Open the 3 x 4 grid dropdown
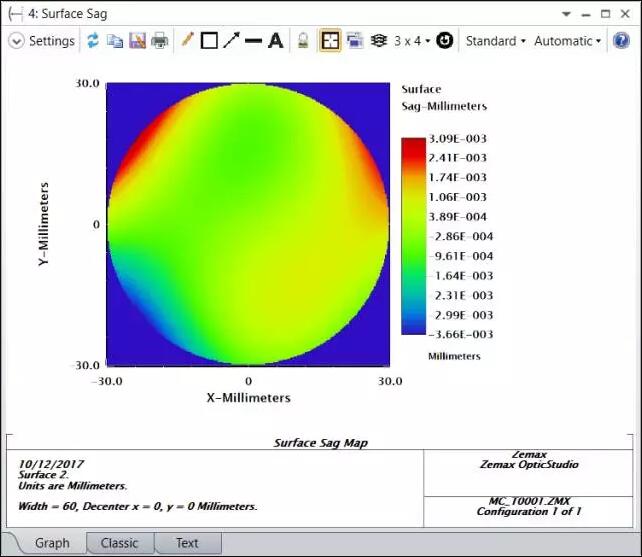This screenshot has width=642, height=557. point(411,41)
